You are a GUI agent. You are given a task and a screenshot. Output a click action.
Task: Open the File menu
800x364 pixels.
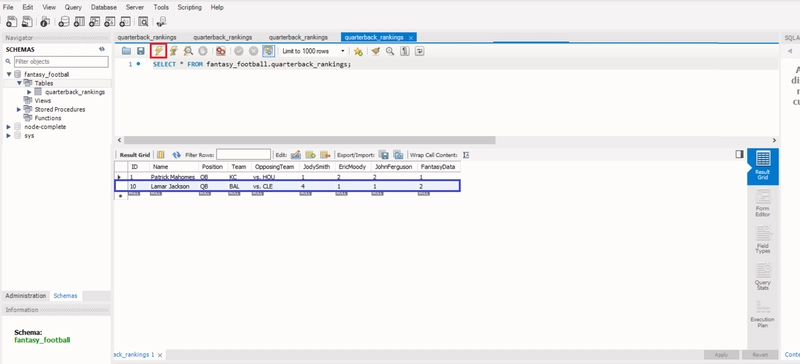pyautogui.click(x=8, y=7)
